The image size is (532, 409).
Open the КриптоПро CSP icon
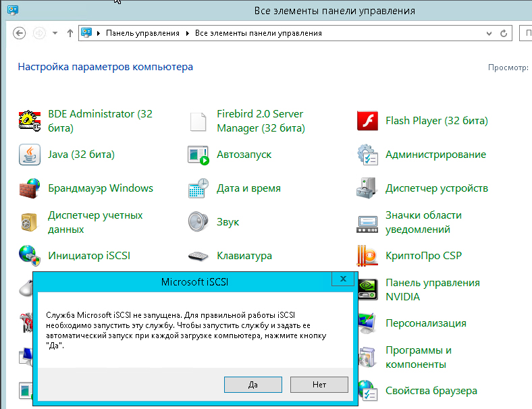[x=367, y=255]
